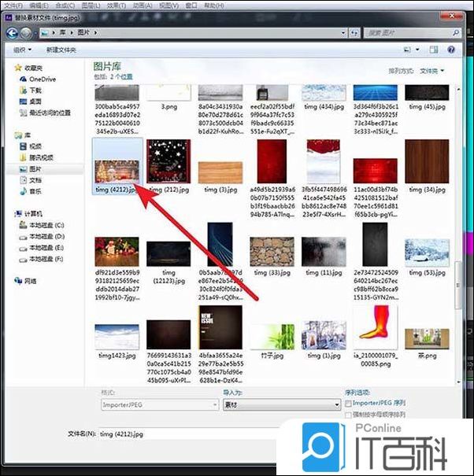
Task: Open the view options dropdown arrow
Action: (x=417, y=50)
